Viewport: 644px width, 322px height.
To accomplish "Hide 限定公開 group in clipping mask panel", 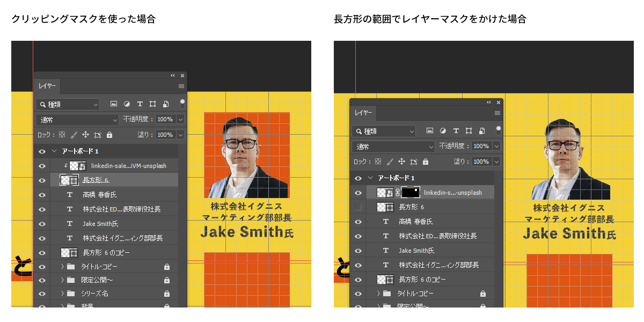I will point(42,280).
